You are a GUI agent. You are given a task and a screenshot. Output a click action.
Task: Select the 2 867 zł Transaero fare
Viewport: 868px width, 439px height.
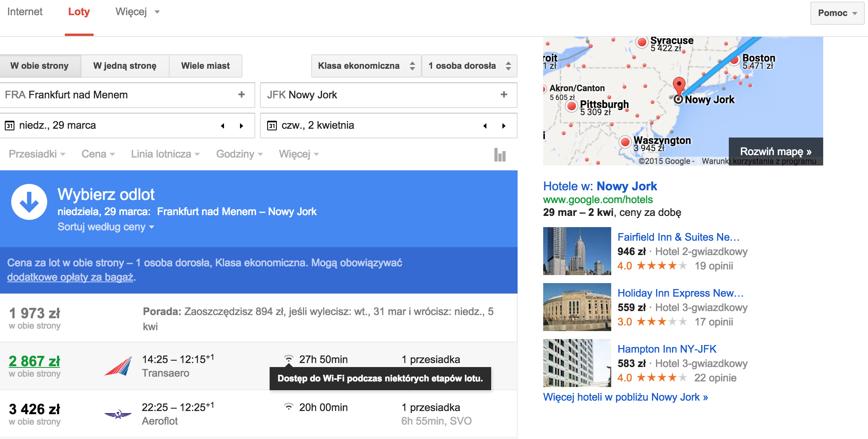(34, 361)
